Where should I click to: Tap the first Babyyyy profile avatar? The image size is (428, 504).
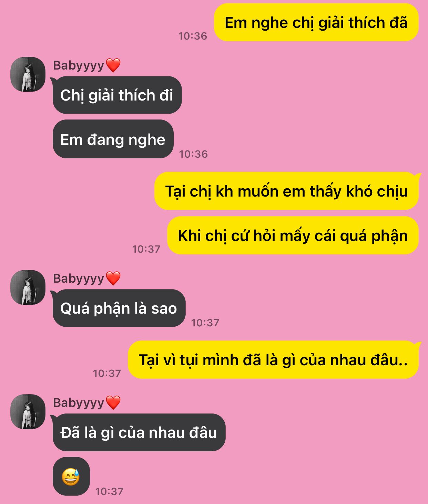28,74
